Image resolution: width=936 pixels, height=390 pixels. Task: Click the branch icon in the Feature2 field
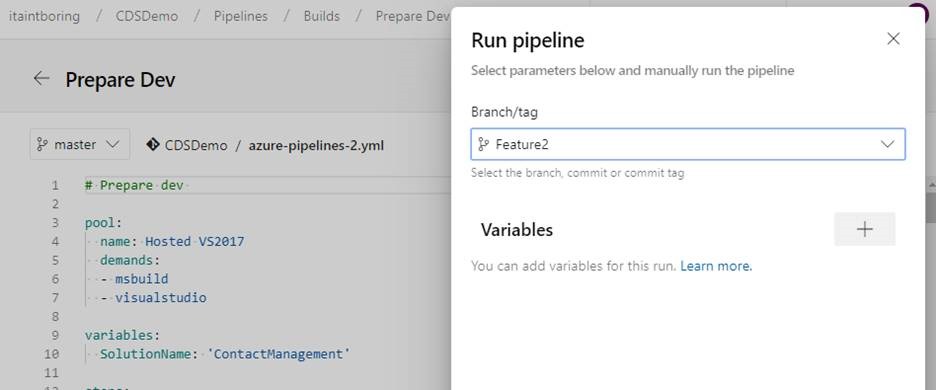[484, 145]
